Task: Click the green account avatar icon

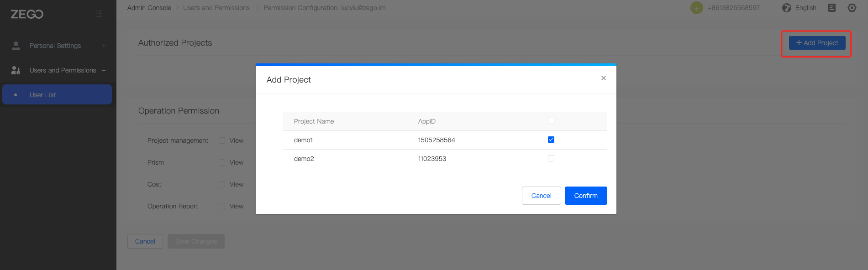Action: (696, 8)
